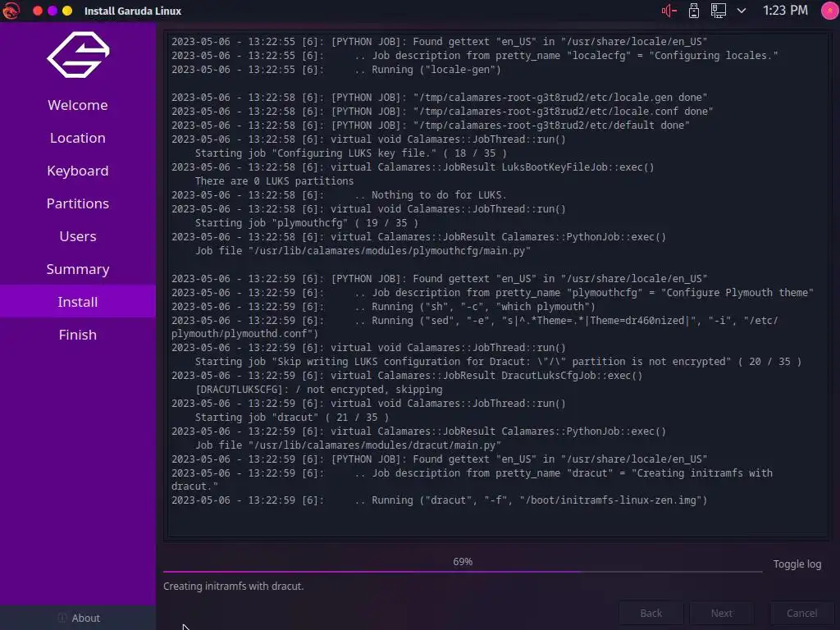Viewport: 840px width, 630px height.
Task: Select the Welcome step
Action: click(x=78, y=105)
